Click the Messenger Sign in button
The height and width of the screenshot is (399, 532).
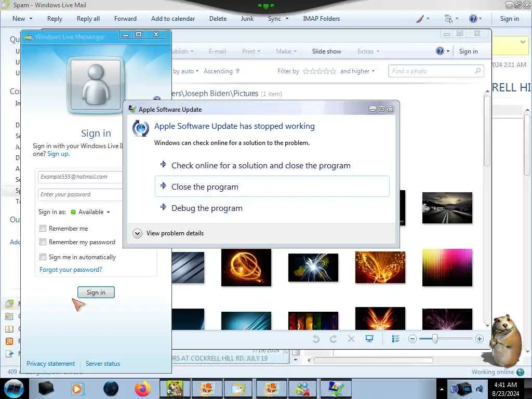point(96,292)
